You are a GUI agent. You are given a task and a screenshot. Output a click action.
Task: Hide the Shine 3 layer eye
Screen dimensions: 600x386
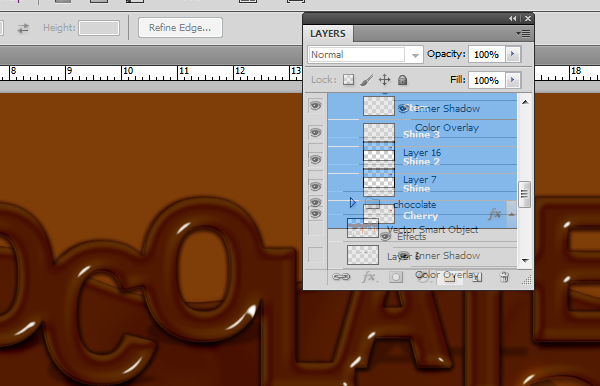click(315, 133)
